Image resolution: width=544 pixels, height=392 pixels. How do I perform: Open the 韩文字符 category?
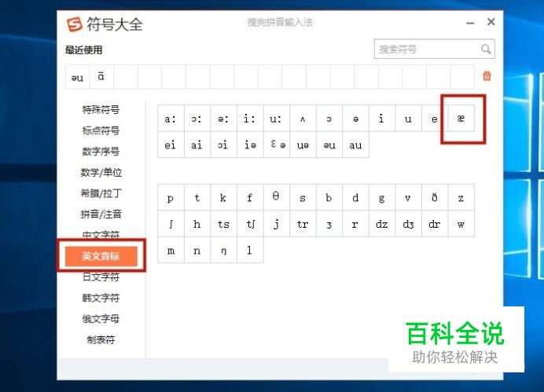pyautogui.click(x=101, y=298)
